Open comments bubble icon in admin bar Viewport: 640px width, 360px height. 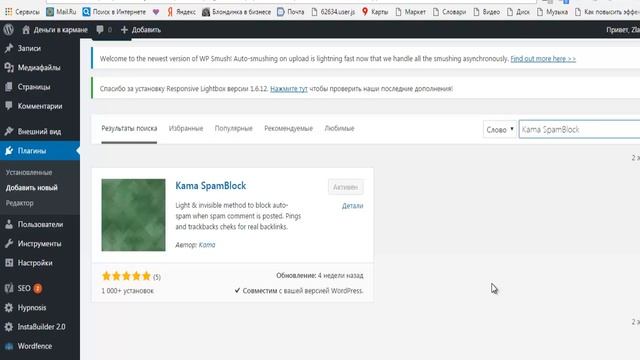pyautogui.click(x=100, y=30)
